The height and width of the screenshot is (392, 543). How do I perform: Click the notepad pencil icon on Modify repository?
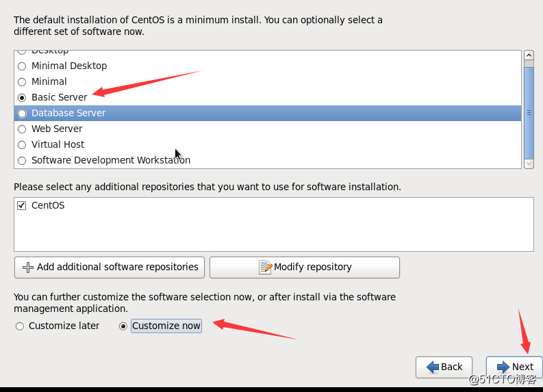(265, 267)
